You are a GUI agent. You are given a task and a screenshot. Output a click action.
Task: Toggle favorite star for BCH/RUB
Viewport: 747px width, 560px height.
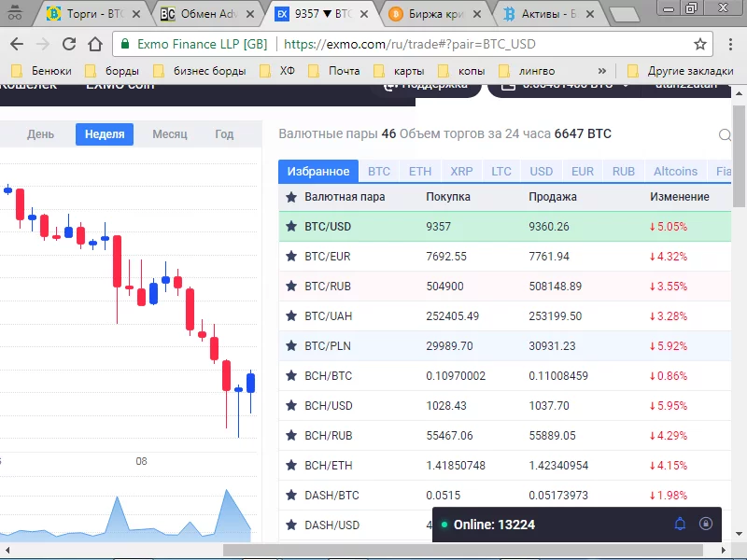pyautogui.click(x=291, y=435)
